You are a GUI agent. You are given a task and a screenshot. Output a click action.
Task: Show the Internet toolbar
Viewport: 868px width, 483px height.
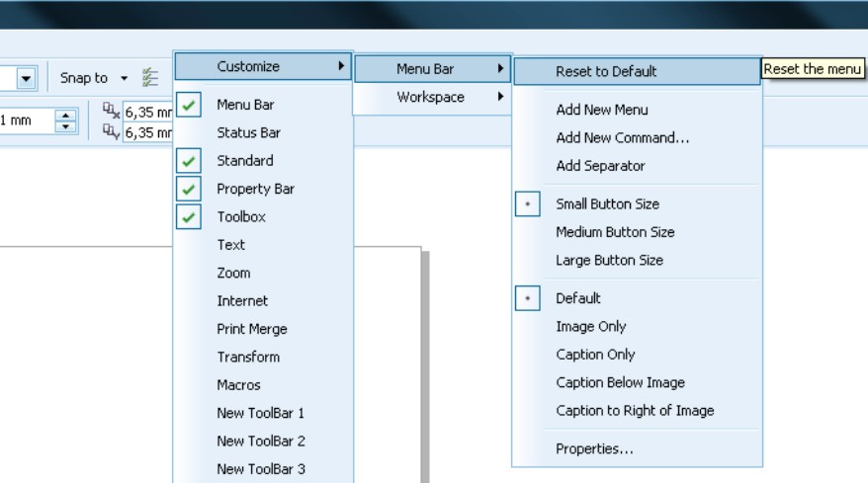pyautogui.click(x=264, y=301)
